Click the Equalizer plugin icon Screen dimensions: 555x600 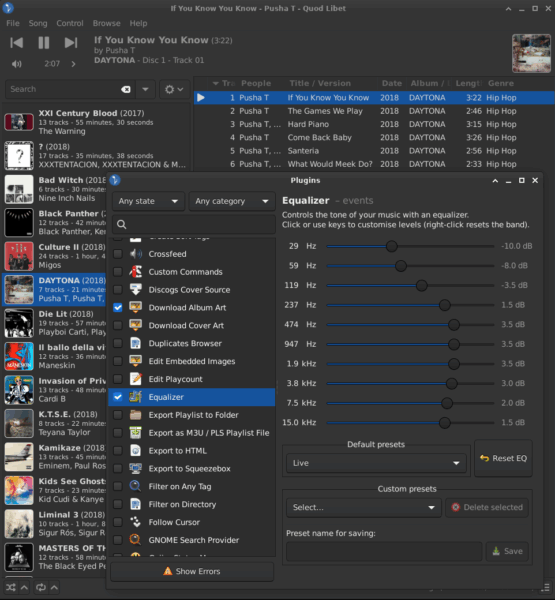click(135, 397)
